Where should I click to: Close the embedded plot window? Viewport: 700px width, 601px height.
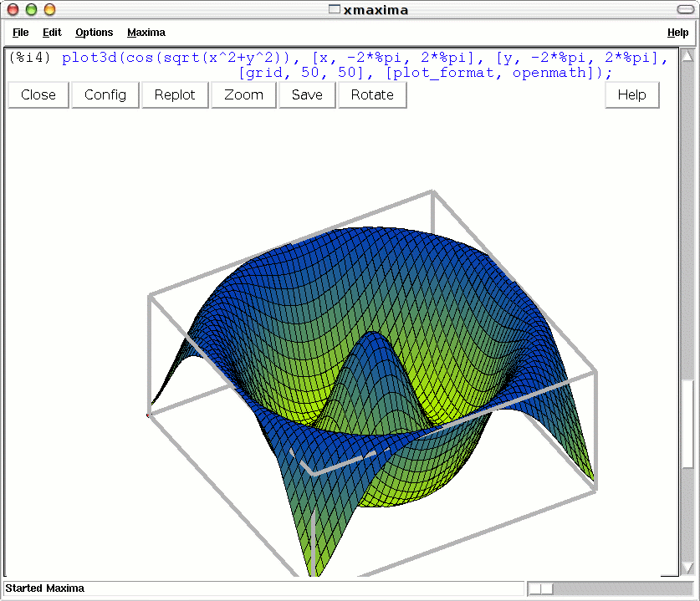(x=38, y=94)
